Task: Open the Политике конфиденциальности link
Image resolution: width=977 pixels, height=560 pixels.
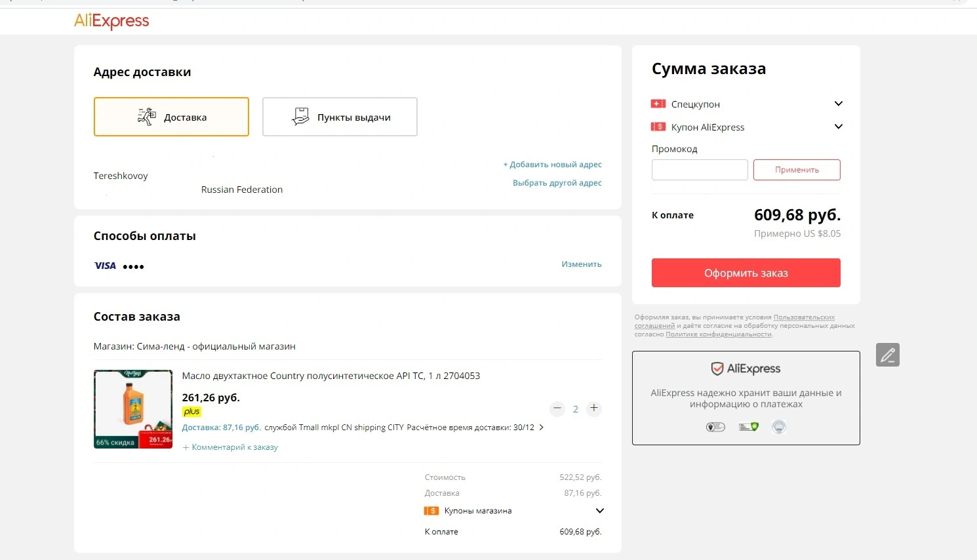Action: pos(719,334)
